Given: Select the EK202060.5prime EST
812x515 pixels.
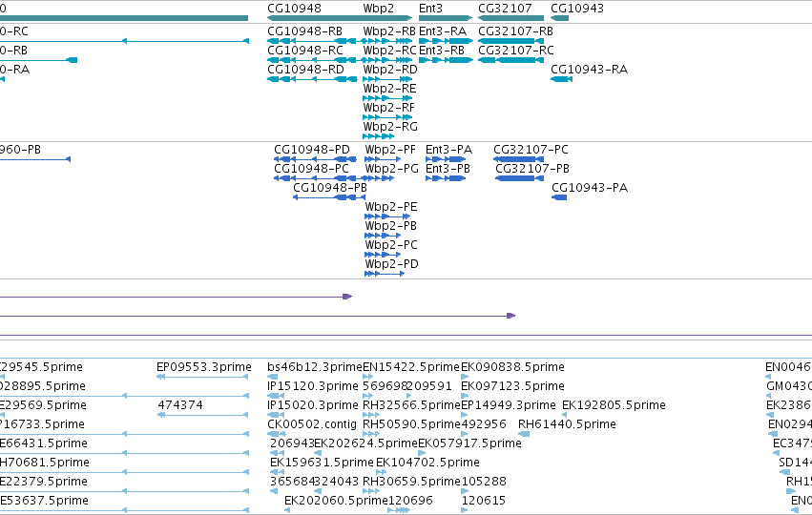Looking at the screenshot, I should (x=336, y=501).
